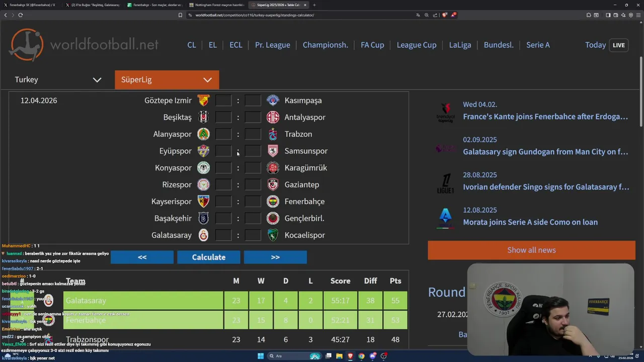The width and height of the screenshot is (644, 362).
Task: Click Konyaspor club crest
Action: coord(203,168)
